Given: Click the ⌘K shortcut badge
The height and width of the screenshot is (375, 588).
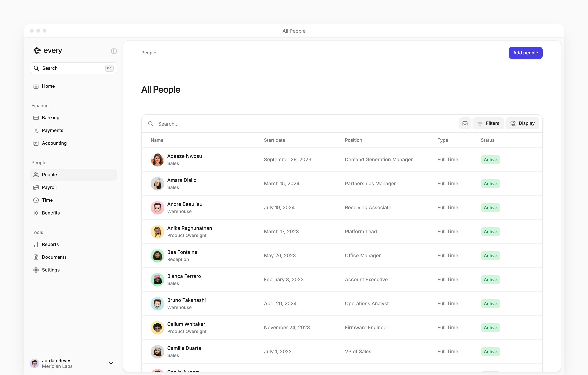Looking at the screenshot, I should pos(109,68).
